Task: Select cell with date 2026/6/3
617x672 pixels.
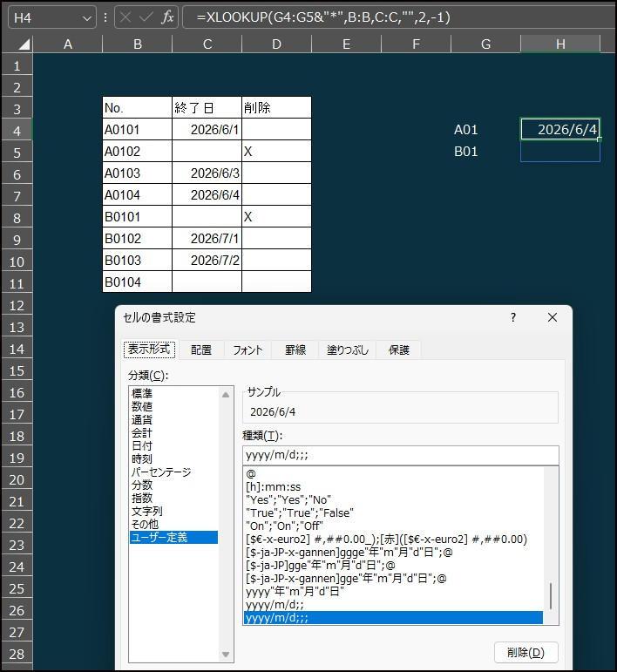Action: click(x=207, y=173)
